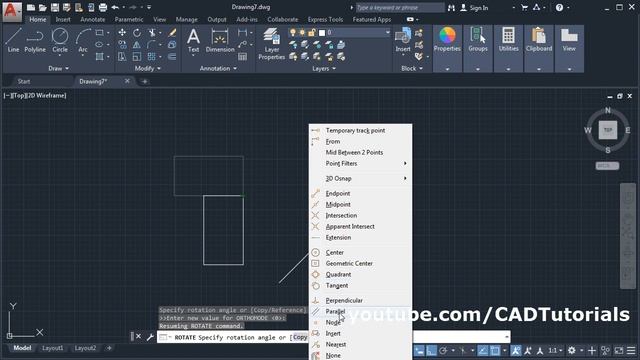Toggle Polar tracking in status bar
The height and width of the screenshot is (360, 640).
pos(443,350)
